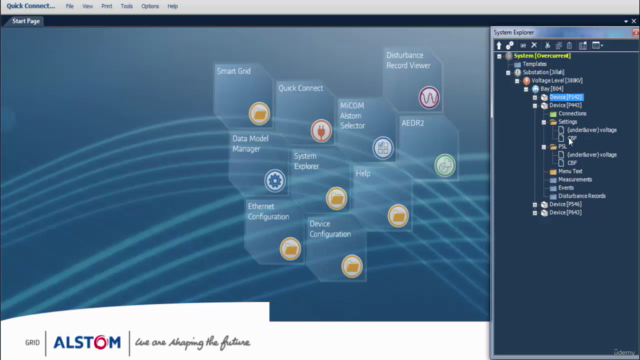Switch to the Start Page tab
This screenshot has height=360, width=640.
pyautogui.click(x=26, y=21)
